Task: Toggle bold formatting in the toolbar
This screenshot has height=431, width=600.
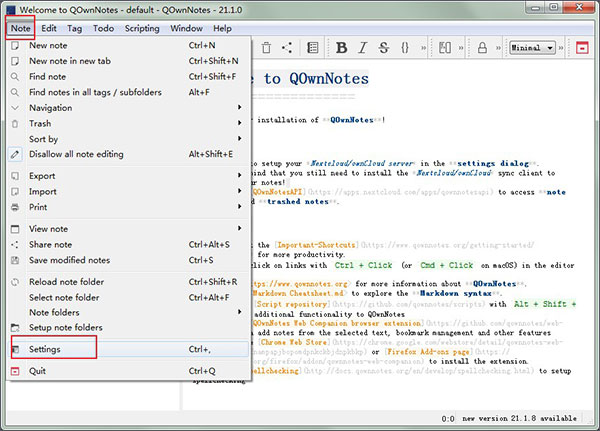Action: pyautogui.click(x=340, y=47)
